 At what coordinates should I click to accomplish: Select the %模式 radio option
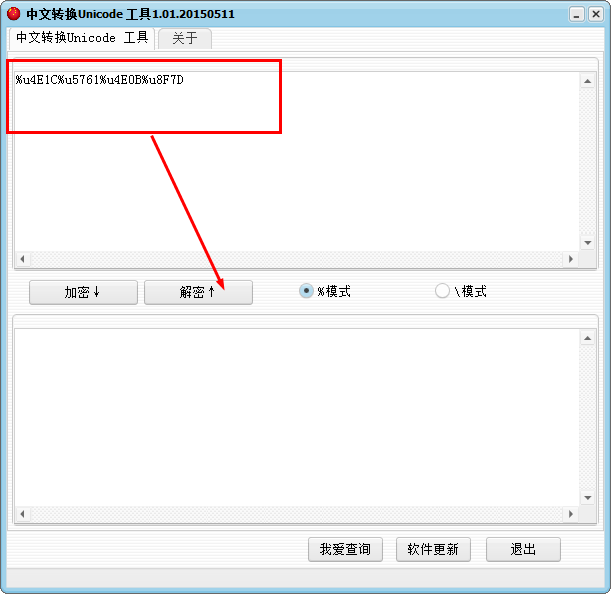coord(306,291)
